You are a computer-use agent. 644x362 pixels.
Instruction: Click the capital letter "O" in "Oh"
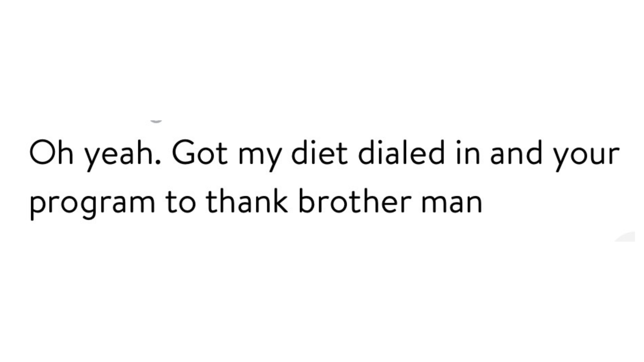pos(42,152)
